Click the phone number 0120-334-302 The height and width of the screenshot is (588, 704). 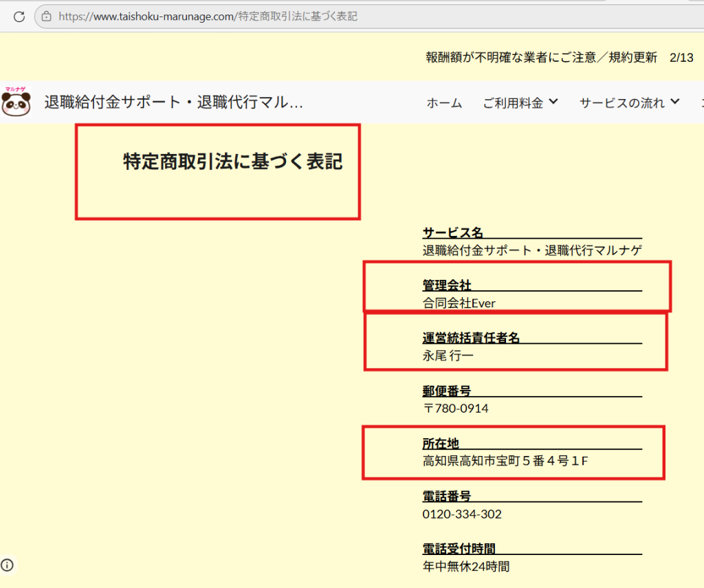pyautogui.click(x=462, y=514)
